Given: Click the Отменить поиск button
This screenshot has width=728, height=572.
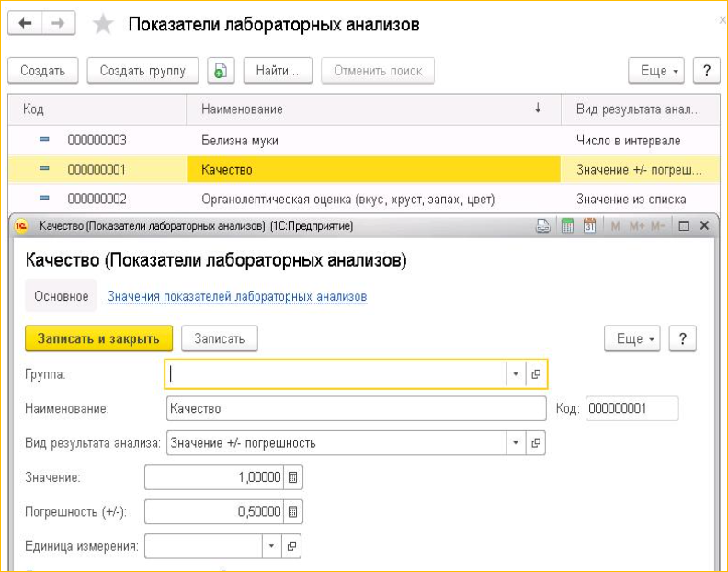Looking at the screenshot, I should [x=378, y=71].
